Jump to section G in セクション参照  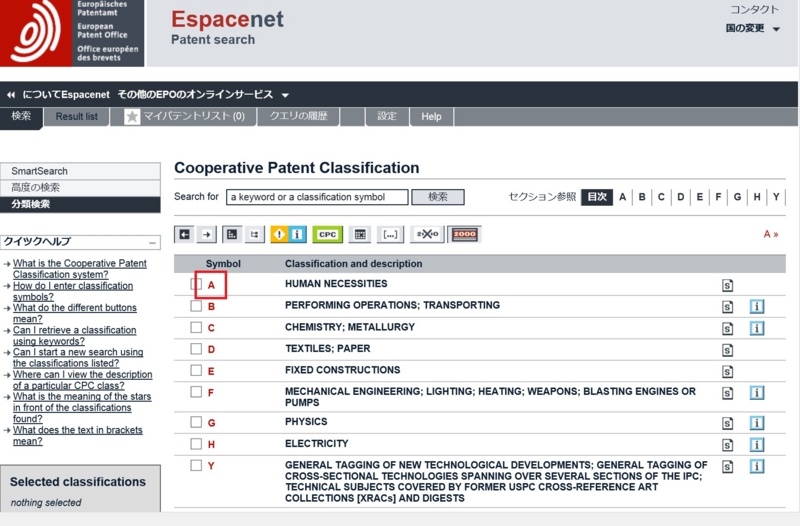737,197
